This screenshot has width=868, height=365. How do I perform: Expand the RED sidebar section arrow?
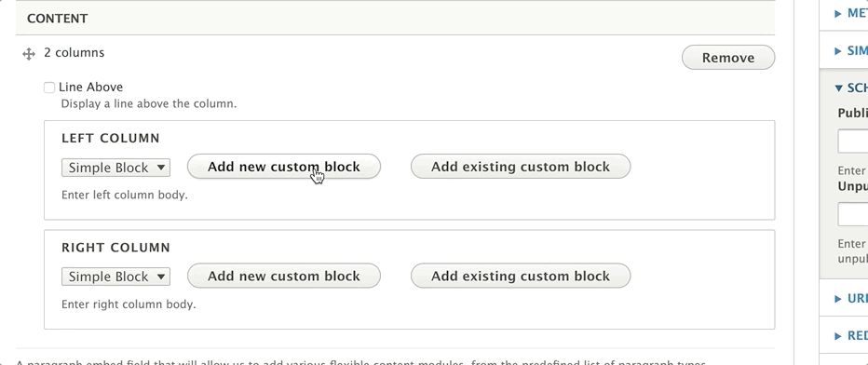[838, 336]
